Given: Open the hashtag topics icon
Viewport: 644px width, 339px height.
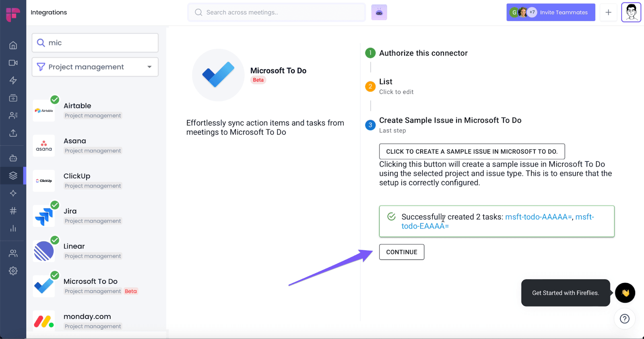Looking at the screenshot, I should 13,211.
